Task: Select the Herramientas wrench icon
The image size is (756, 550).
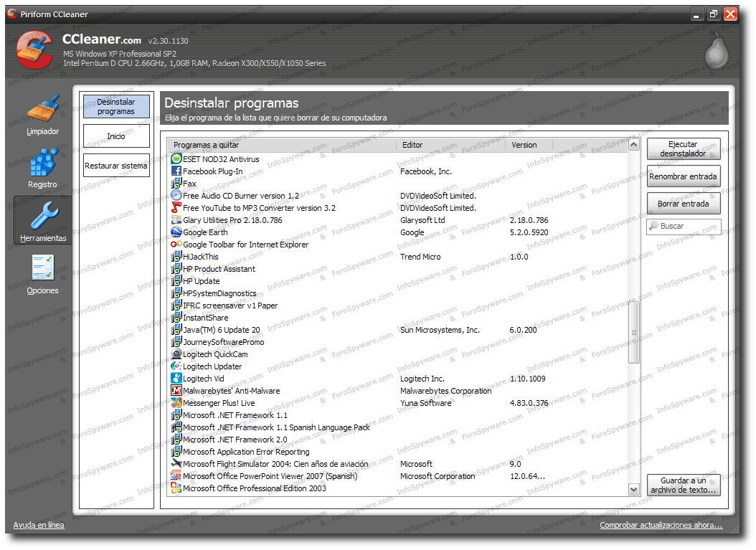Action: click(44, 215)
